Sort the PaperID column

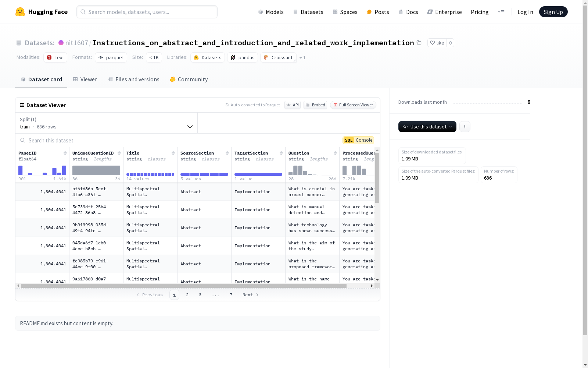(x=65, y=153)
